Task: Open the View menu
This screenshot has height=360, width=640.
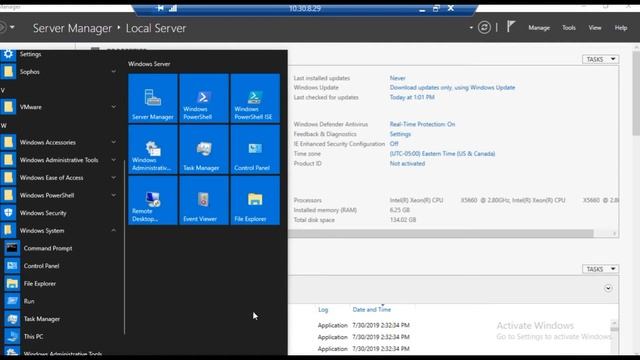Action: pos(595,28)
